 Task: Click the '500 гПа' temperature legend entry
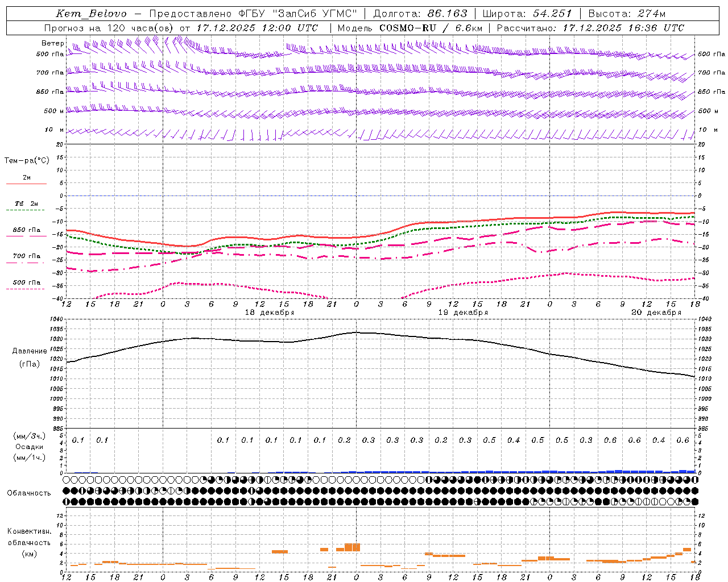pyautogui.click(x=27, y=282)
